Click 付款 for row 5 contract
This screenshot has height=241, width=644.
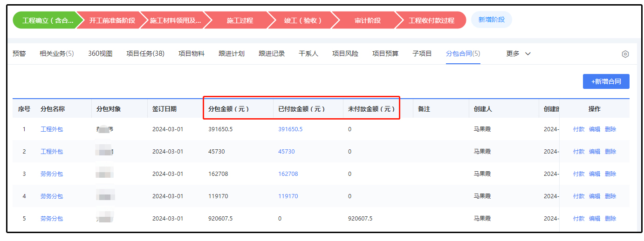[x=579, y=219]
